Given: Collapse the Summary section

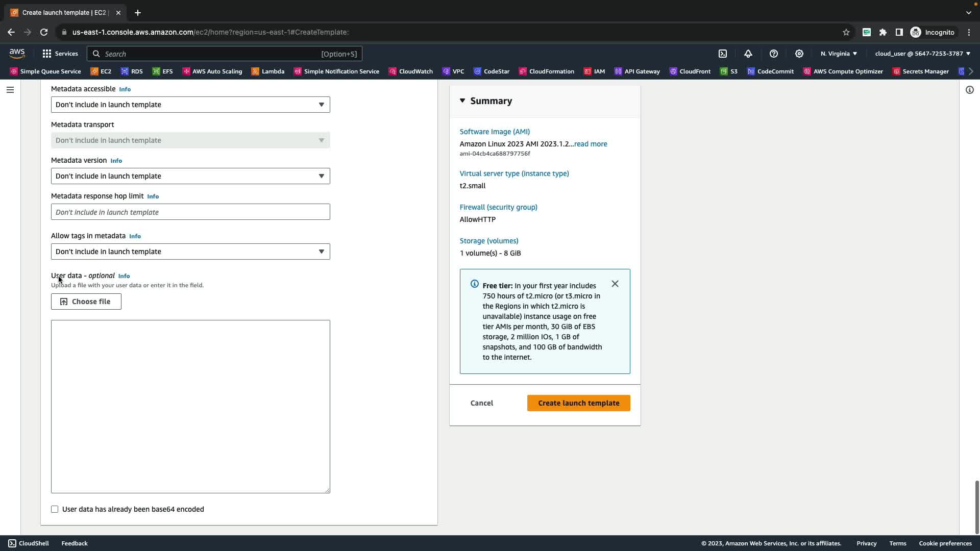Looking at the screenshot, I should (462, 101).
